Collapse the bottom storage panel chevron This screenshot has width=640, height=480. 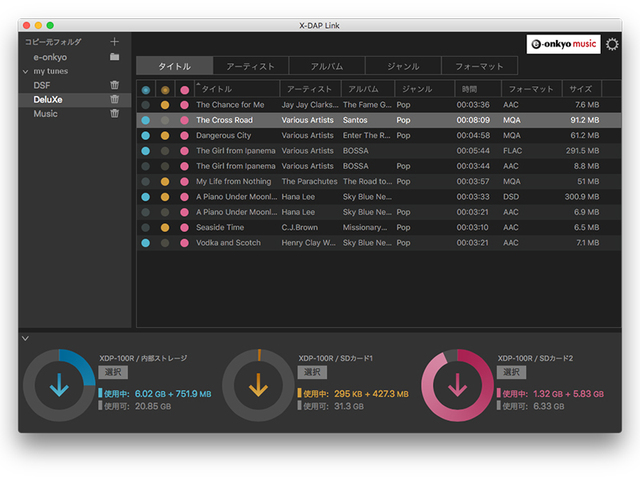coord(25,338)
